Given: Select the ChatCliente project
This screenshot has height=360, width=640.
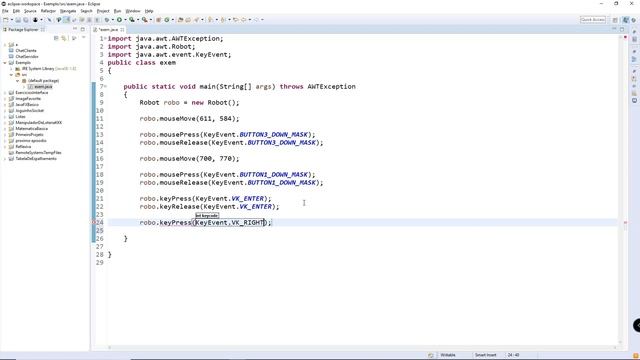Looking at the screenshot, I should coord(26,51).
